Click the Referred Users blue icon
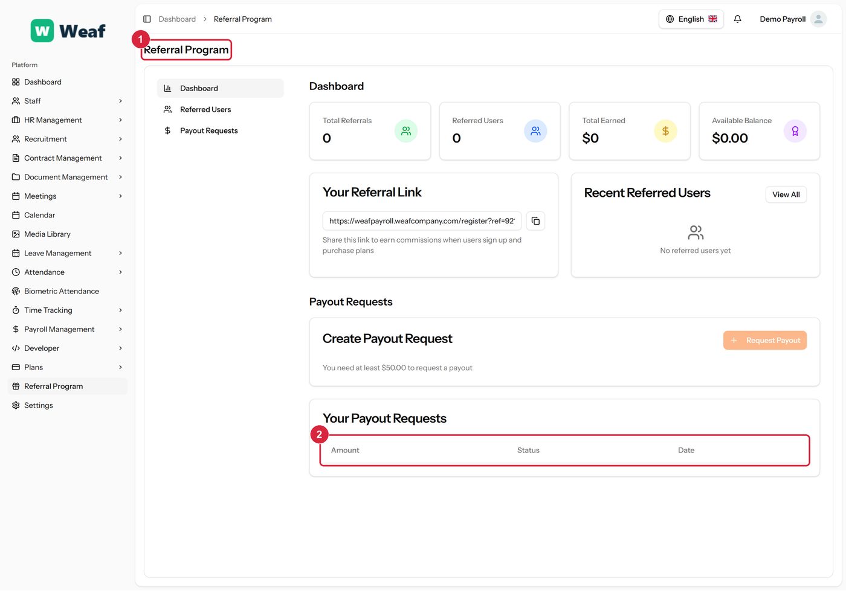 (535, 131)
